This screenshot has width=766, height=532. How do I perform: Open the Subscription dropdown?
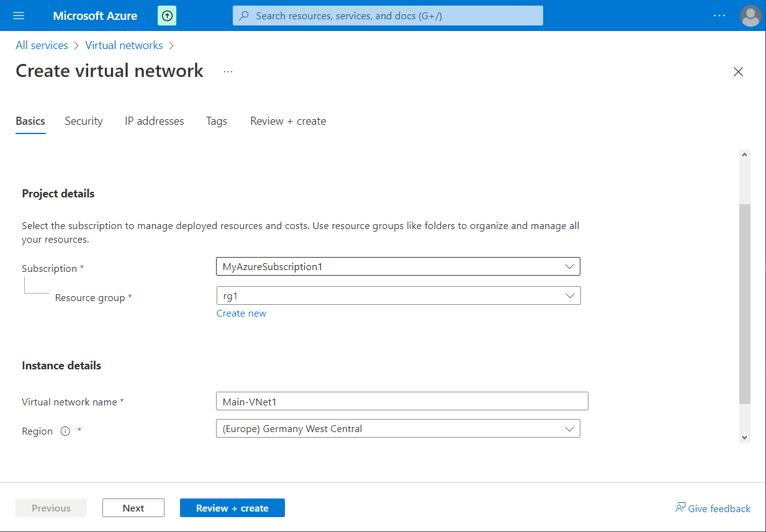398,266
